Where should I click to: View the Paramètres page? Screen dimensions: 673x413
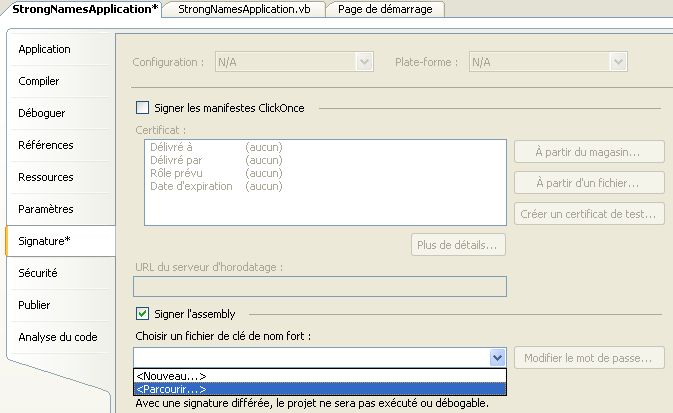pyautogui.click(x=47, y=209)
